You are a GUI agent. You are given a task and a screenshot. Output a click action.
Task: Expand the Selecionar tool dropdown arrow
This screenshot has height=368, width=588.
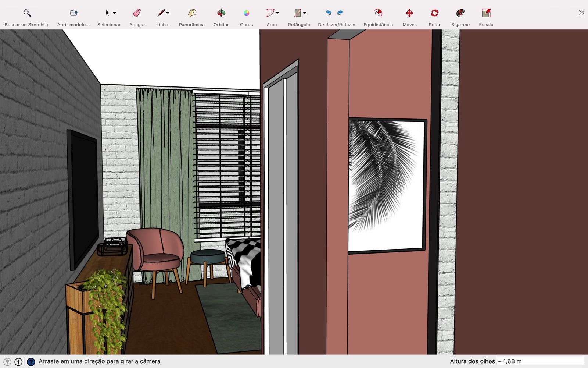point(115,13)
